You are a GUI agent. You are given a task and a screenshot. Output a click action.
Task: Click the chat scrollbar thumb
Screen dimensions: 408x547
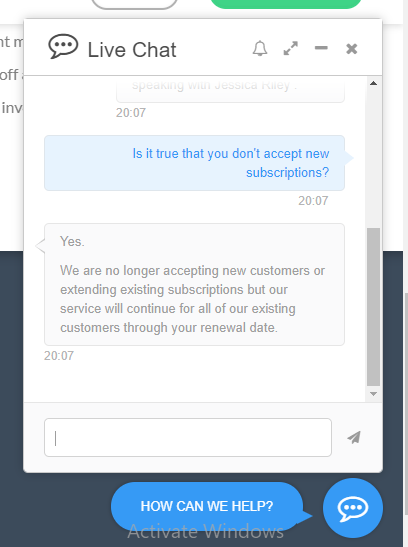coord(373,307)
